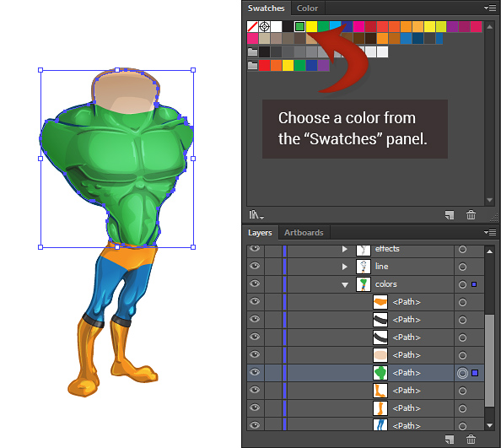Click target circle of the colors layer
The image size is (501, 448).
click(462, 284)
